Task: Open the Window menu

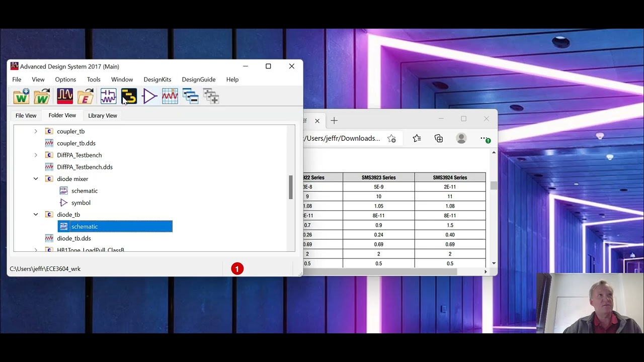Action: [x=122, y=79]
